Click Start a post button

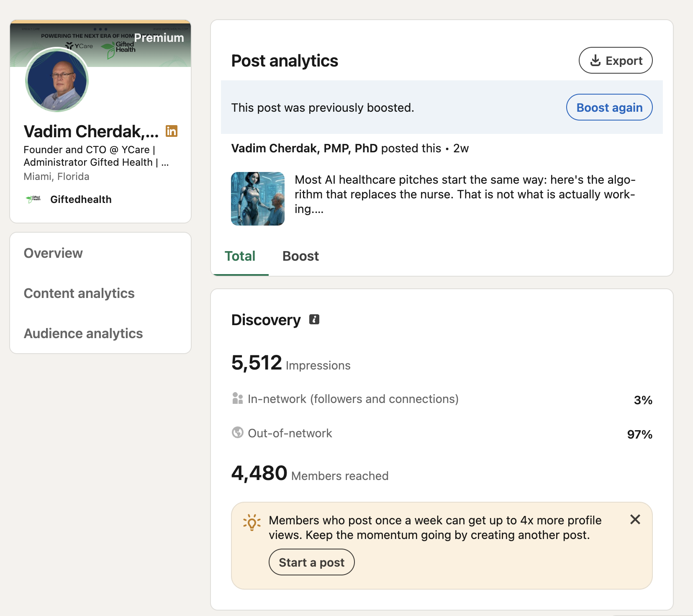pyautogui.click(x=311, y=562)
